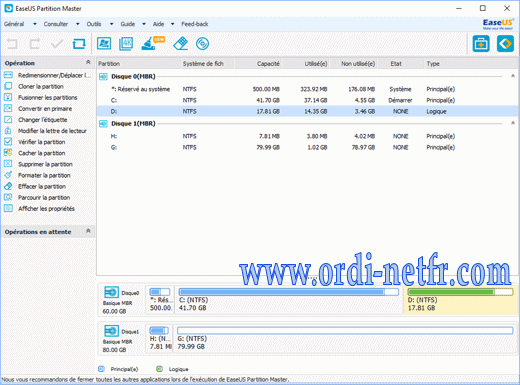Select the G: partition row in the list
Image resolution: width=520 pixels, height=385 pixels.
click(307, 147)
